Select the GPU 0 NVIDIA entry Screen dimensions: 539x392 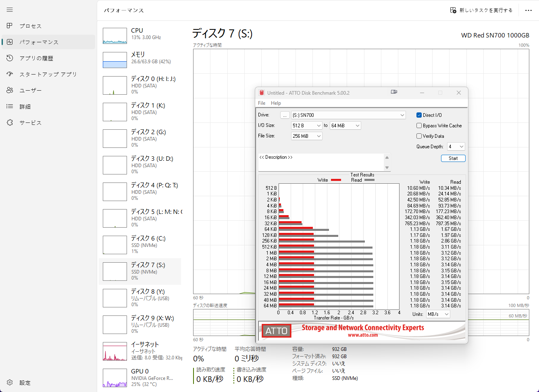coord(140,378)
